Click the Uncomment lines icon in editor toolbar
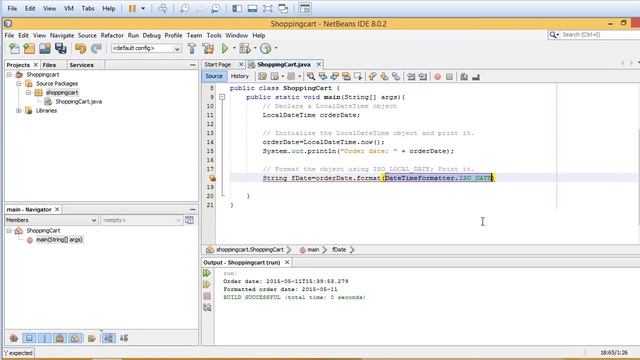The width and height of the screenshot is (640, 360). coord(476,76)
